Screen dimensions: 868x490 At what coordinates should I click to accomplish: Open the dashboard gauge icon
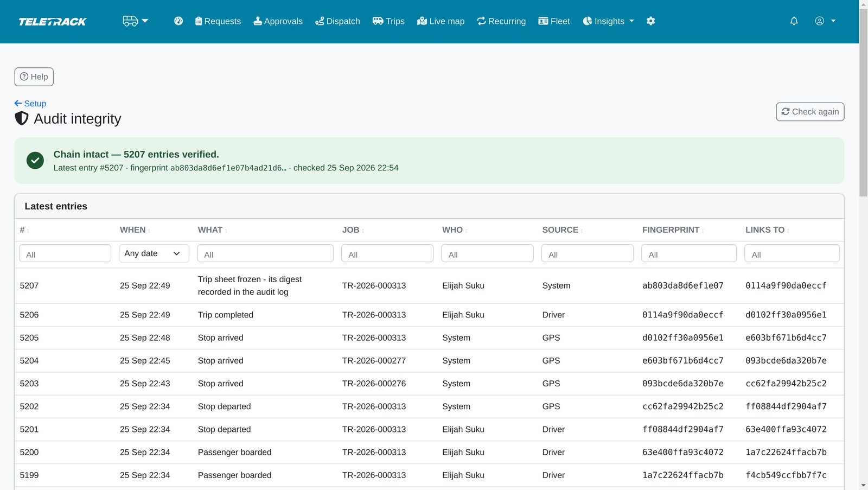[x=178, y=21]
